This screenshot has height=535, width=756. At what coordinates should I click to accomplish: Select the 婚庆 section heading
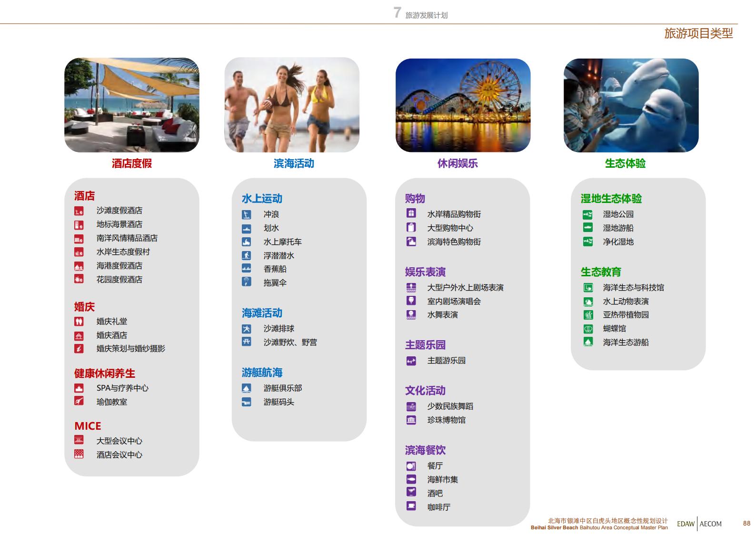[84, 307]
